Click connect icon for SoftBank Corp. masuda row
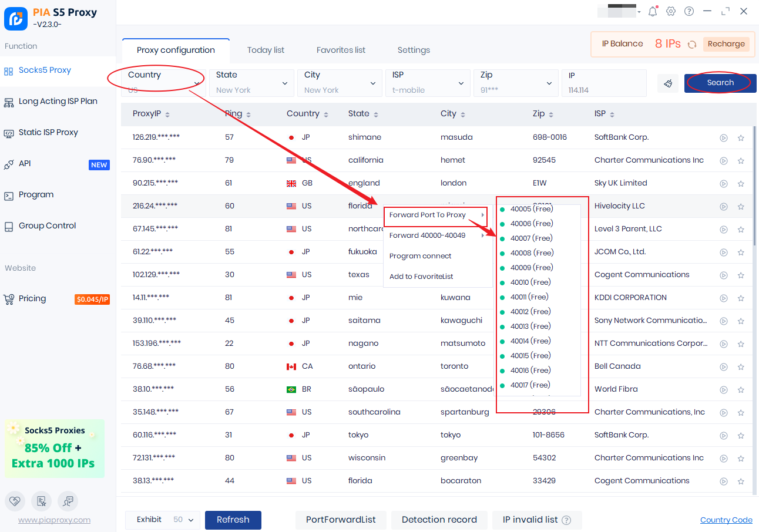This screenshot has width=759, height=532. [x=724, y=137]
